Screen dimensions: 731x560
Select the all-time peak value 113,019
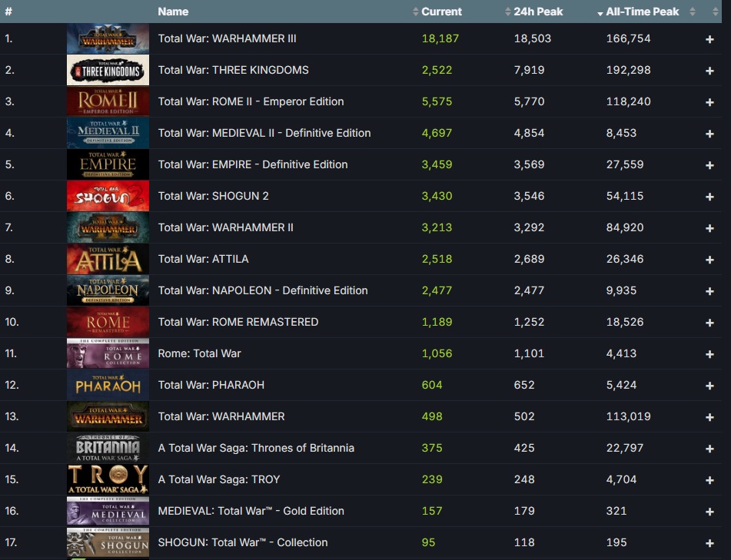(x=629, y=416)
